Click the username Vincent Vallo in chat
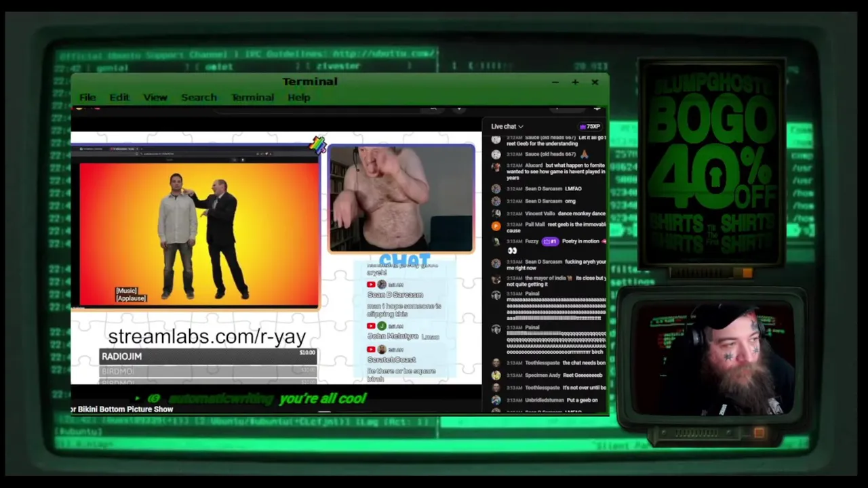This screenshot has height=488, width=868. coord(540,213)
